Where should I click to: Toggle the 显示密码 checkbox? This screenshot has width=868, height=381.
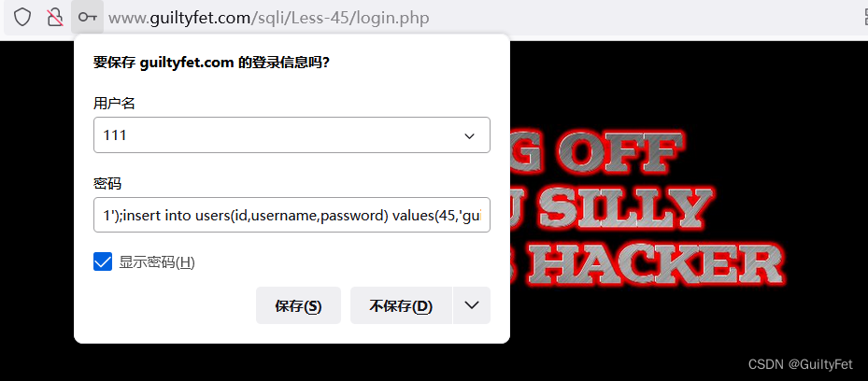(x=103, y=261)
